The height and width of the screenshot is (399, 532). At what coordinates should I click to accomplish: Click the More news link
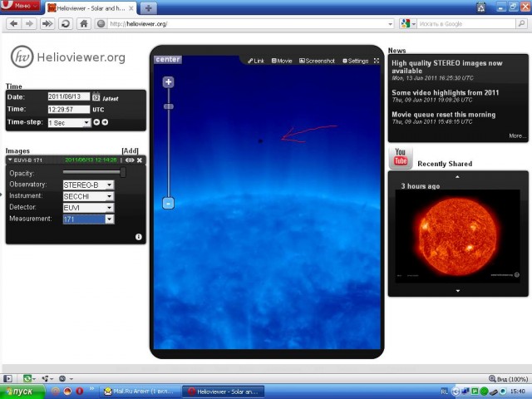[517, 135]
